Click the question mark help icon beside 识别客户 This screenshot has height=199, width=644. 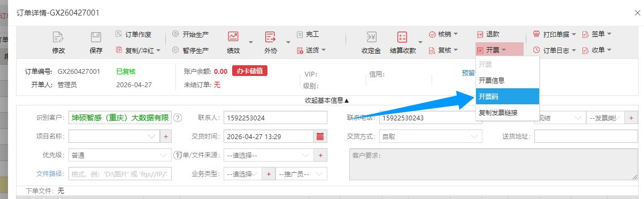pyautogui.click(x=178, y=118)
